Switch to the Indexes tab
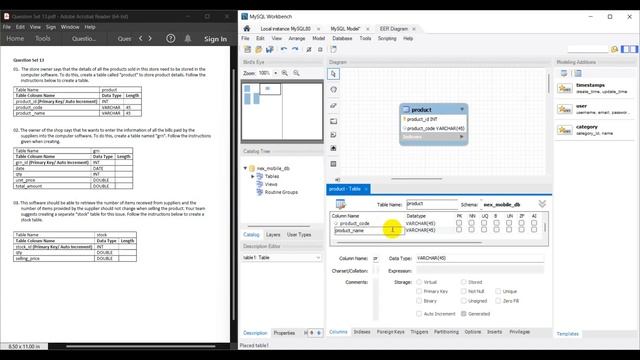Image resolution: width=640 pixels, height=360 pixels. point(362,332)
